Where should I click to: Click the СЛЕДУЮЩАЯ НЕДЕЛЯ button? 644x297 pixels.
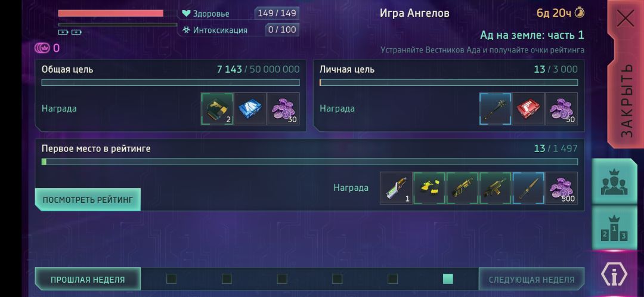[x=531, y=279]
